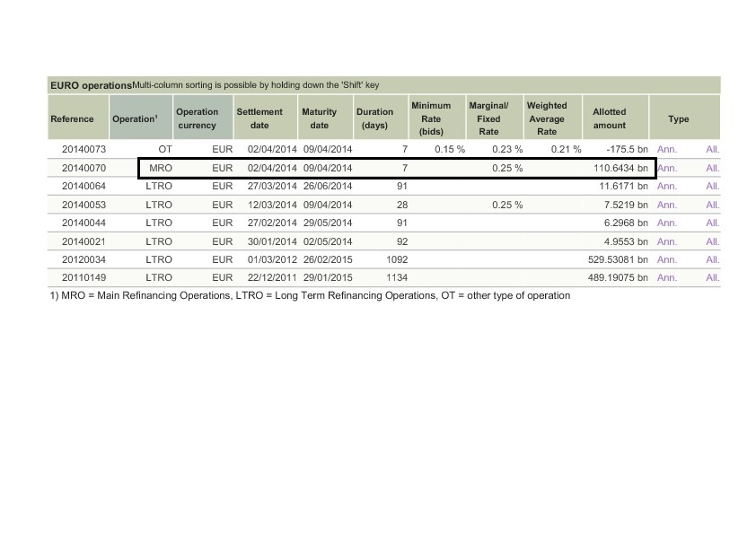Click settlement date 27/03/2014
Screen dimensions: 756x534
[x=272, y=186]
